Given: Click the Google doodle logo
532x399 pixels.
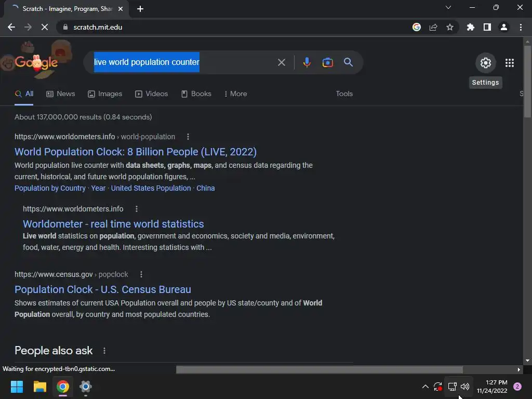Looking at the screenshot, I should pyautogui.click(x=37, y=62).
